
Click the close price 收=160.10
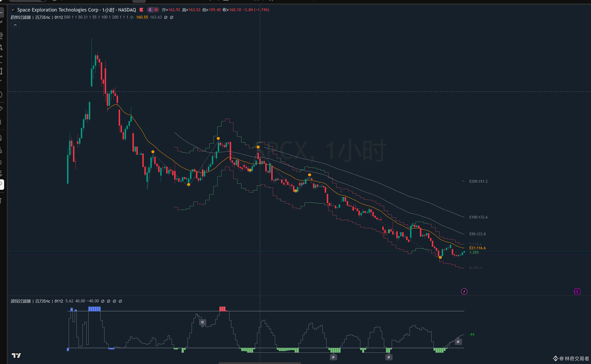tap(232, 10)
